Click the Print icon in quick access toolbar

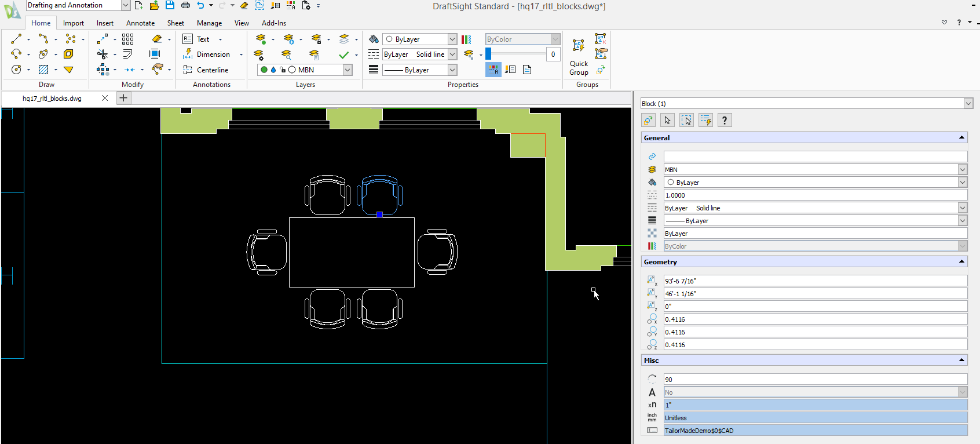[x=185, y=5]
